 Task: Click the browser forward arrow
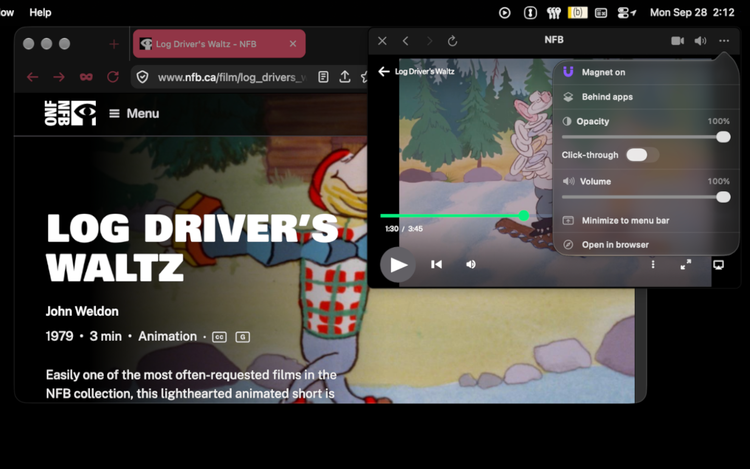(x=59, y=77)
